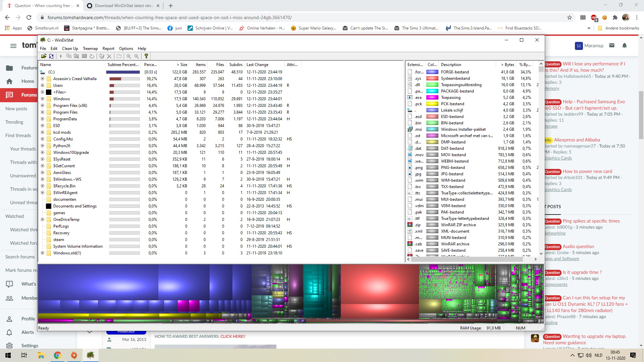Click the blue color swatch for .for extension

432,72
